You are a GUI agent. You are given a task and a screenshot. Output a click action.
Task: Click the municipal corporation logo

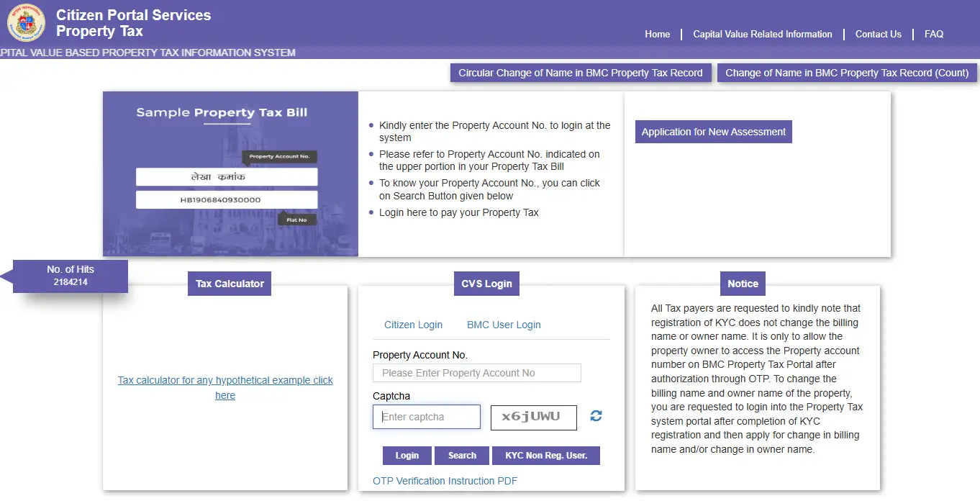pos(25,22)
